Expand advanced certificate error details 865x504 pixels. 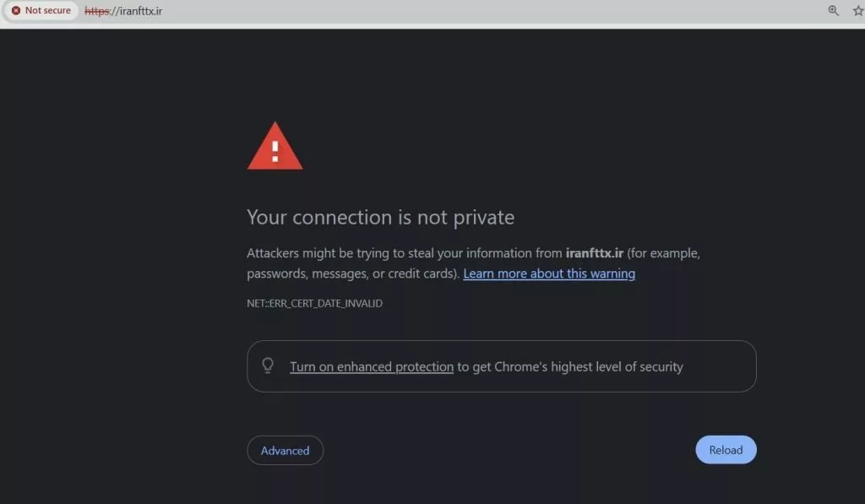[x=285, y=450]
